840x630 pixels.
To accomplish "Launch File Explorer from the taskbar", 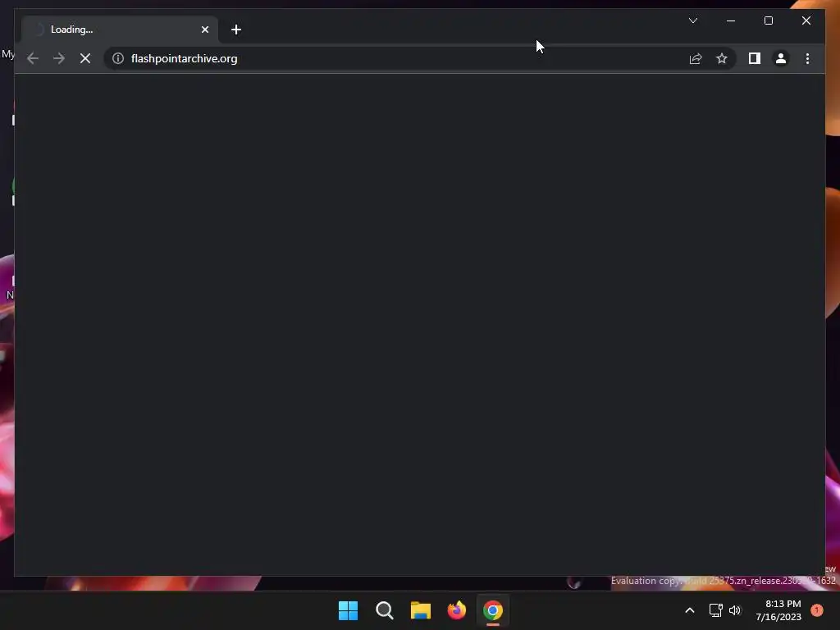I will coord(421,610).
